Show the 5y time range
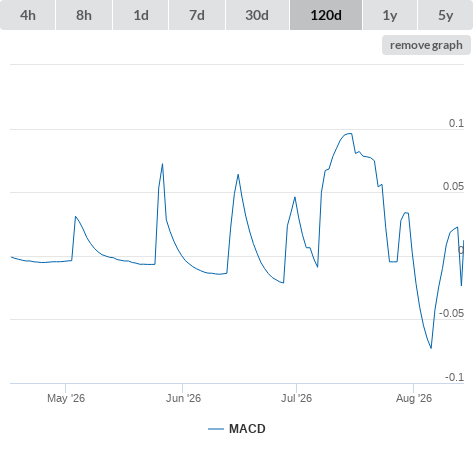The width and height of the screenshot is (474, 455). click(446, 15)
